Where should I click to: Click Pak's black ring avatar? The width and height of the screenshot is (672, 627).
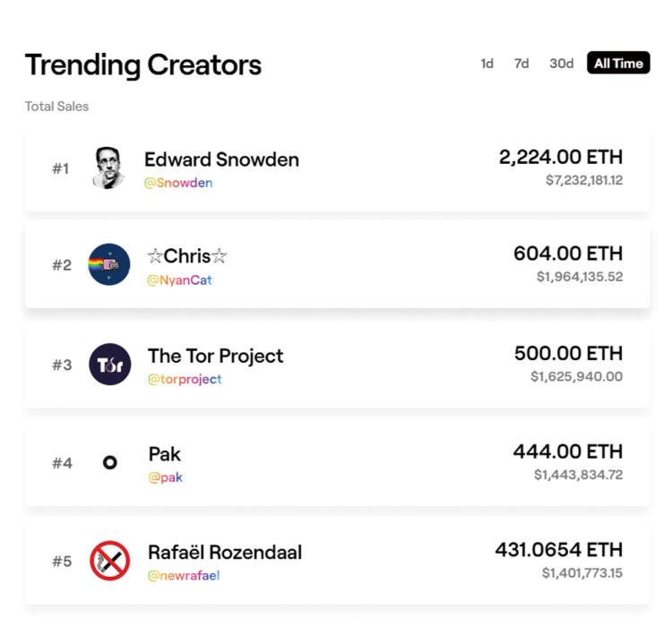pos(109,462)
